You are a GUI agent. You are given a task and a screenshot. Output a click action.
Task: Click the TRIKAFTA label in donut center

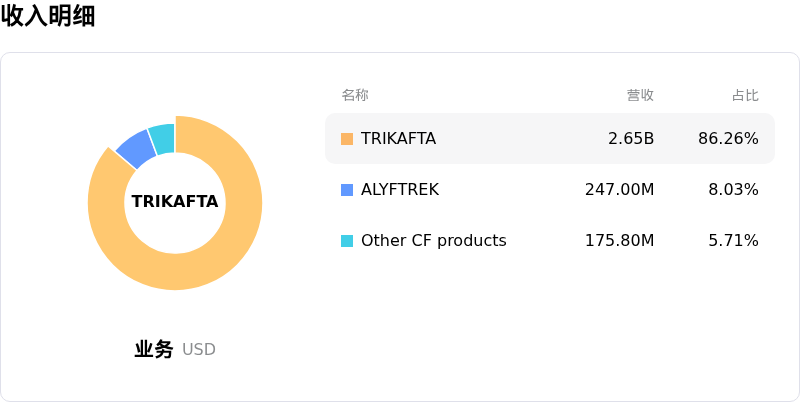pyautogui.click(x=175, y=202)
